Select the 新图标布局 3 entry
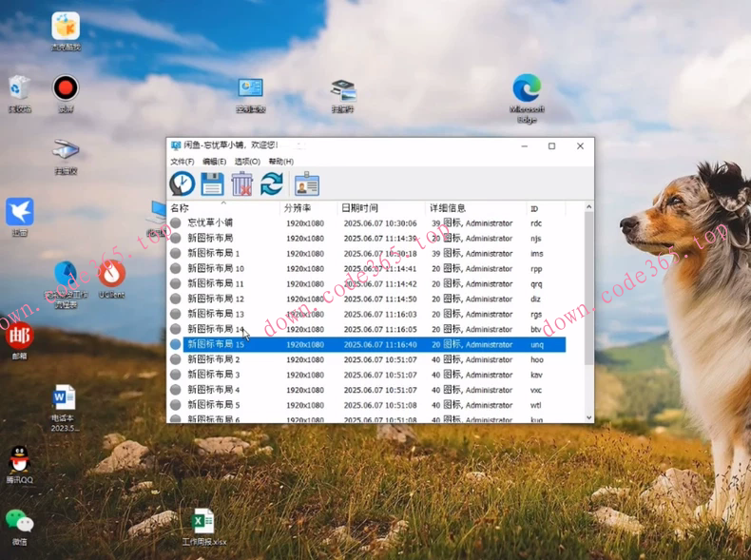This screenshot has height=560, width=751. (367, 375)
